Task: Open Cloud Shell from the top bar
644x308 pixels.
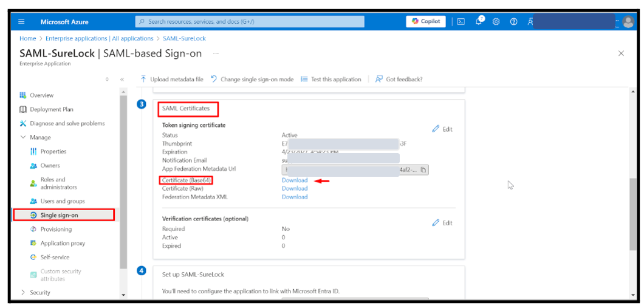Action: (461, 22)
